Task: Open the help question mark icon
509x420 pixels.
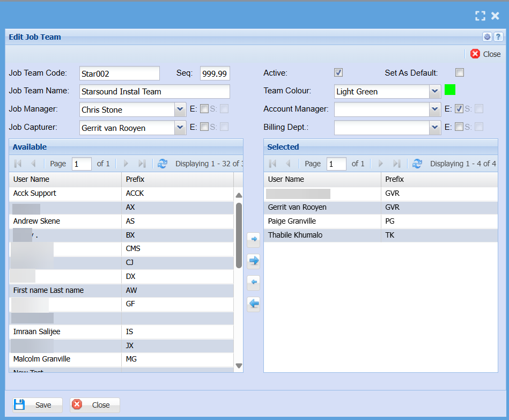Action: pos(498,37)
